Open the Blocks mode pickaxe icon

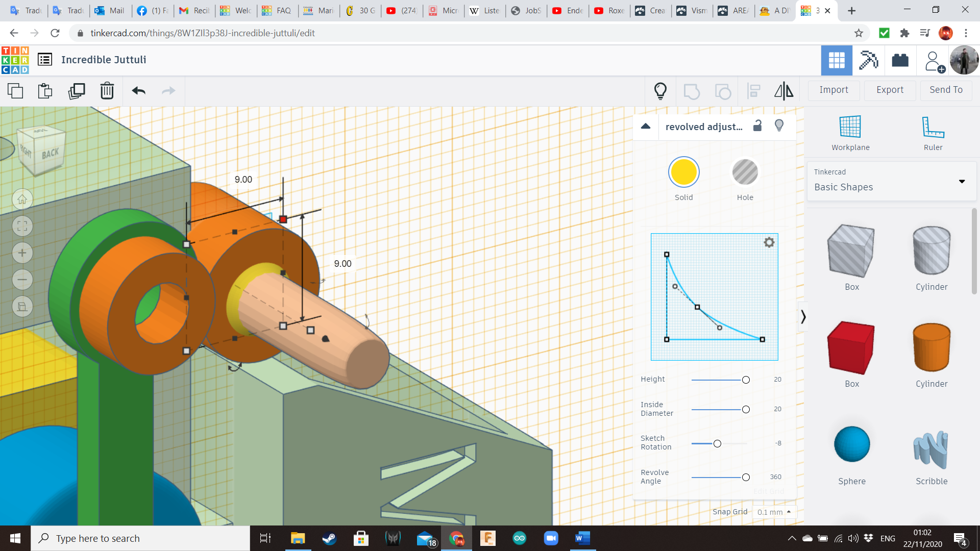point(868,60)
